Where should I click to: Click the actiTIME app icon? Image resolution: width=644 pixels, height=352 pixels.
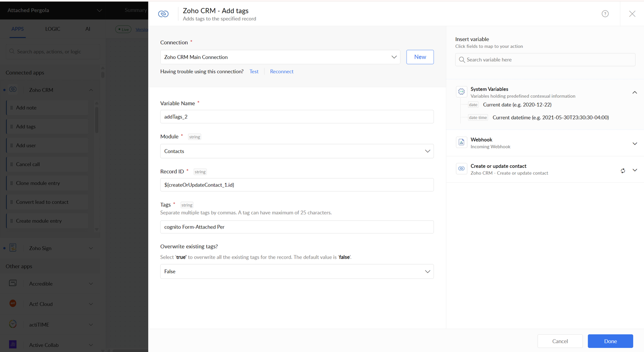coord(13,324)
